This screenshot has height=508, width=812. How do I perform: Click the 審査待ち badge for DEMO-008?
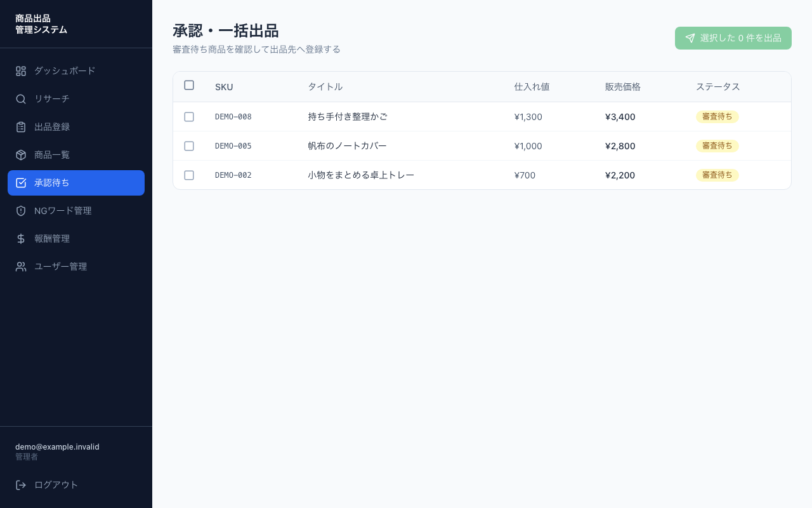pyautogui.click(x=717, y=117)
